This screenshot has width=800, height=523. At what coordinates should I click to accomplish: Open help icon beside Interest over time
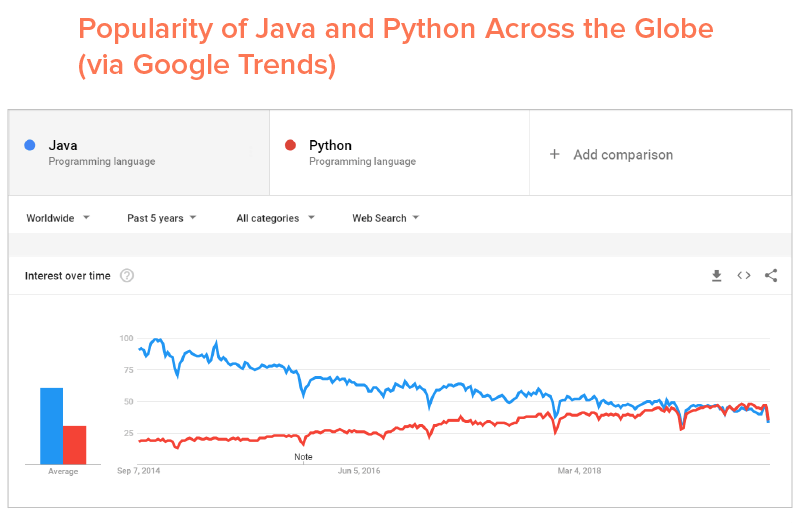(127, 276)
